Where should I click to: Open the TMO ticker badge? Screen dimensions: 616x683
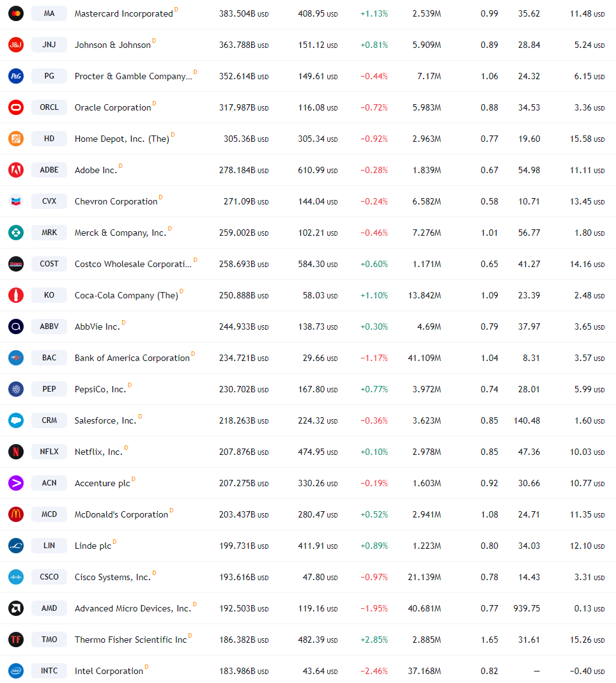point(49,640)
